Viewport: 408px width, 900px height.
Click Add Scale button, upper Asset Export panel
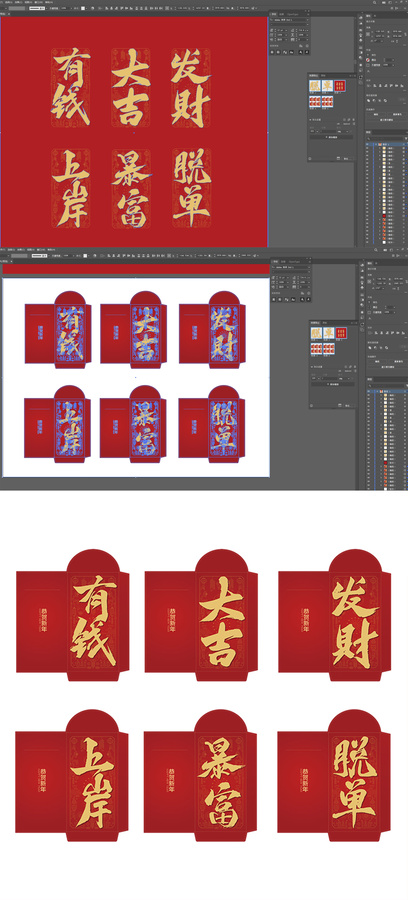332,137
